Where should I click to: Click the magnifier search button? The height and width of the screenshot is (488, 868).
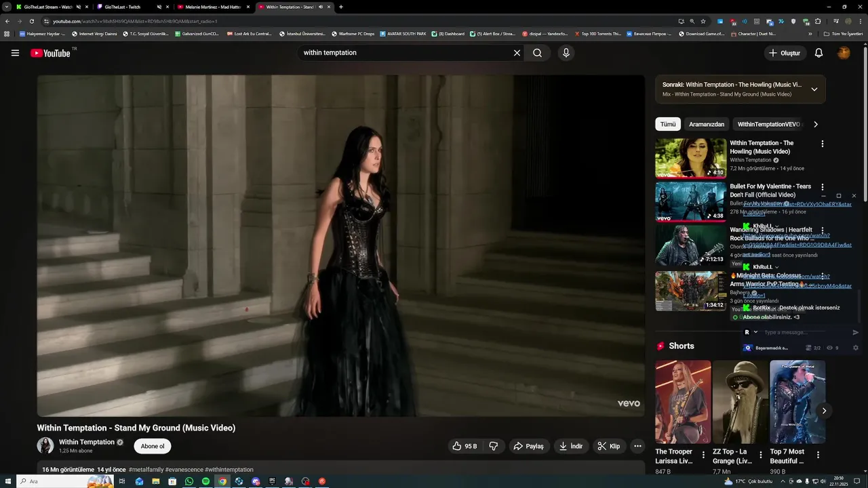(x=537, y=53)
